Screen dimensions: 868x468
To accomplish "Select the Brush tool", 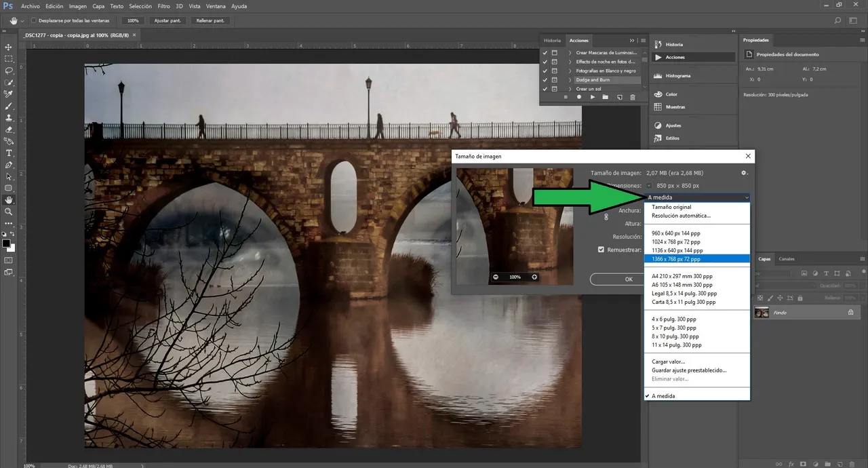I will 9,106.
